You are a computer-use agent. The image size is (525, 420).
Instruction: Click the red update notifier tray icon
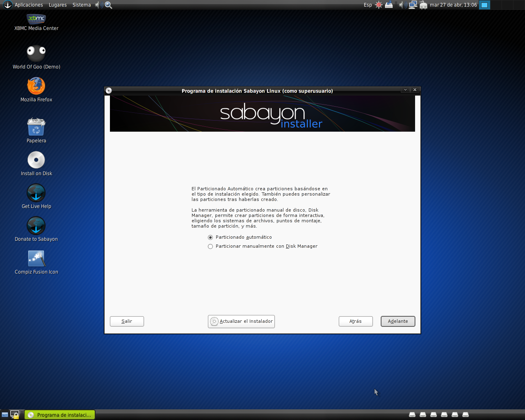point(379,5)
